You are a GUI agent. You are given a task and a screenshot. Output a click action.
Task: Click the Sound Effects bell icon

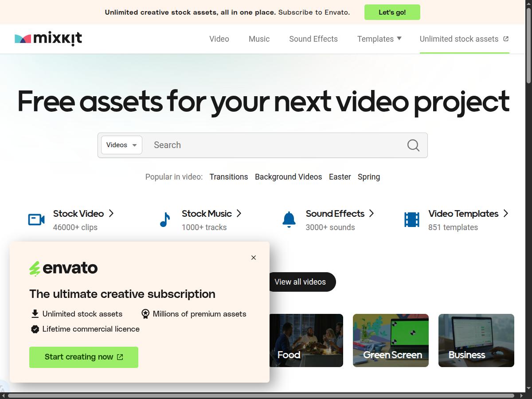pyautogui.click(x=289, y=219)
